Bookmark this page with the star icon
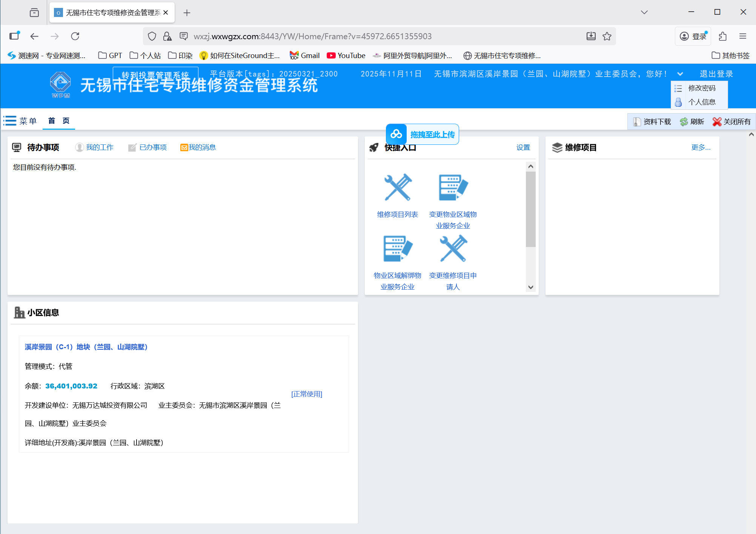The width and height of the screenshot is (756, 534). click(607, 36)
